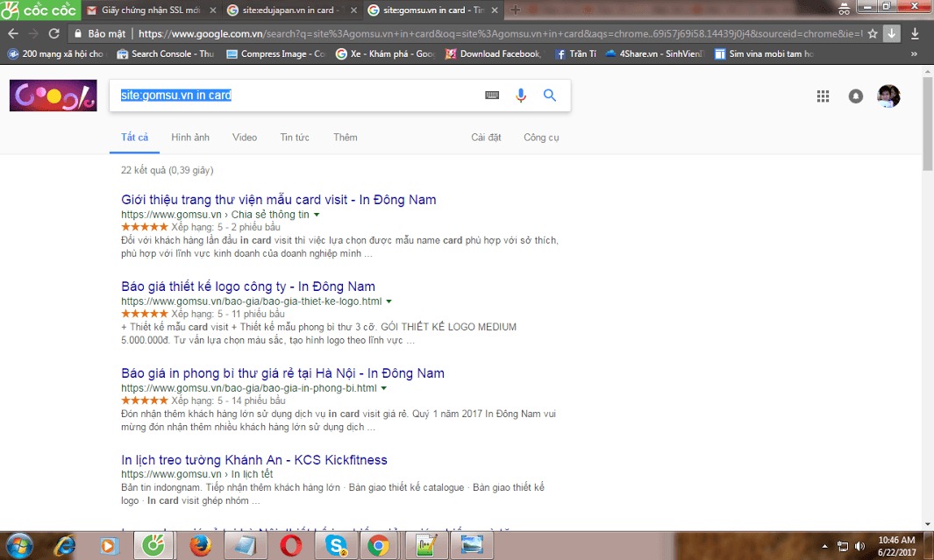
Task: Close the 'site:edujapan.vn in card' tab
Action: [353, 11]
